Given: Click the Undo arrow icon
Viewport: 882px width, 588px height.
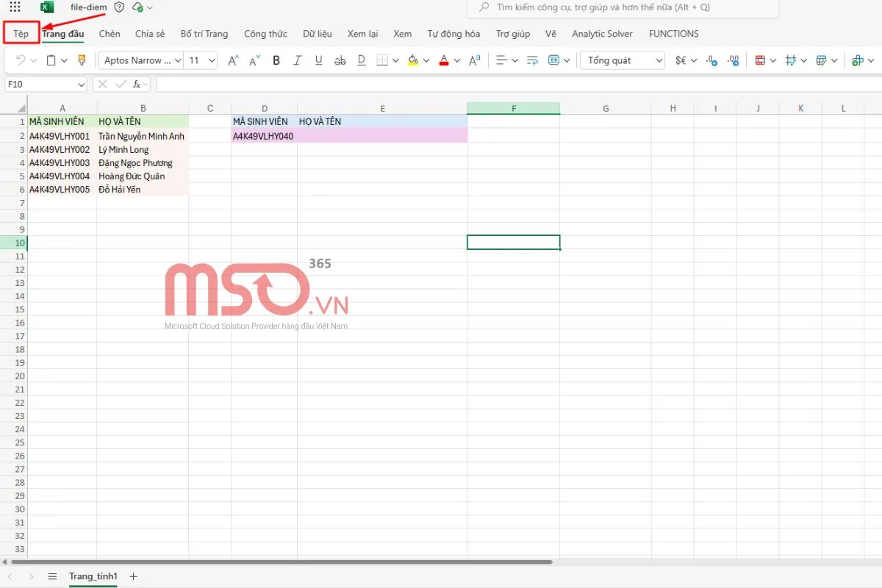Looking at the screenshot, I should pos(21,60).
